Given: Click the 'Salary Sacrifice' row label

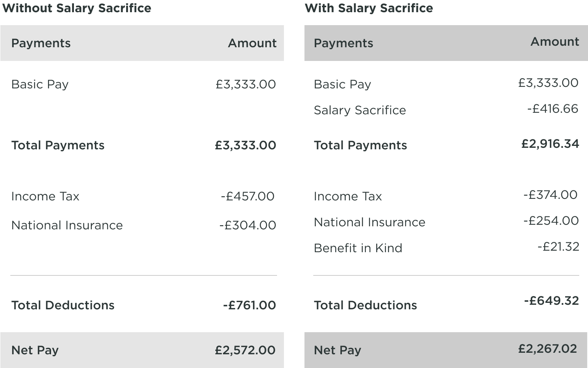Looking at the screenshot, I should click(360, 110).
